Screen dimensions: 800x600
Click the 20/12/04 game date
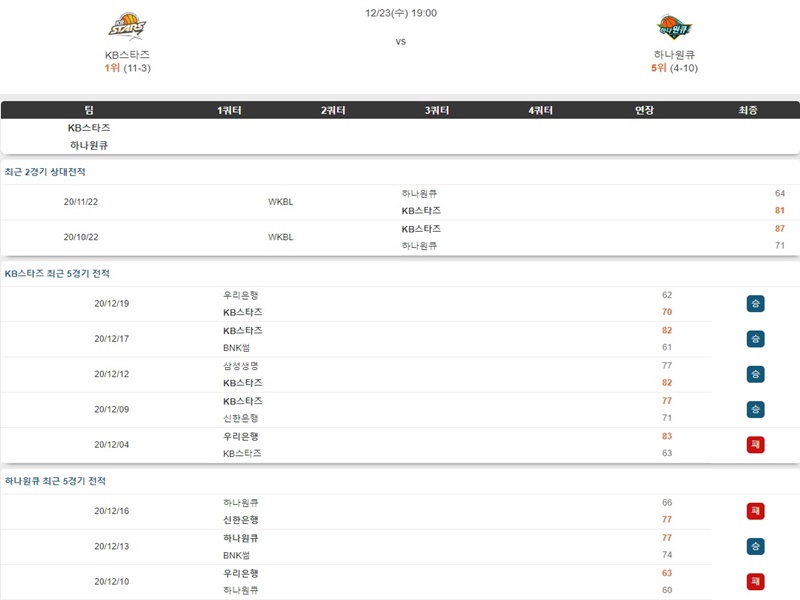[x=112, y=445]
